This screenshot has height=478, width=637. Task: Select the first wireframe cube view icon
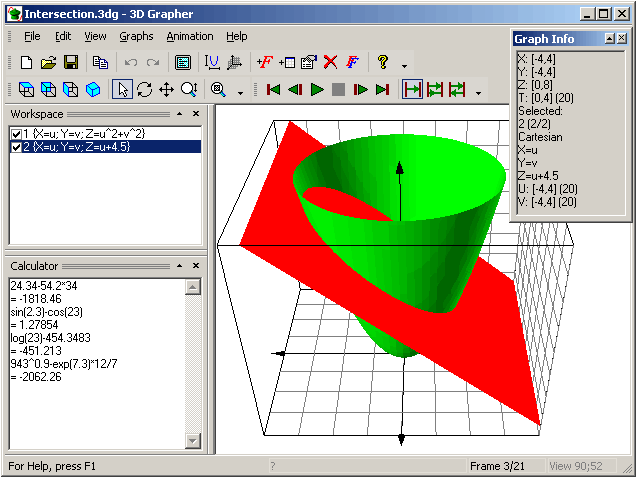(x=26, y=89)
